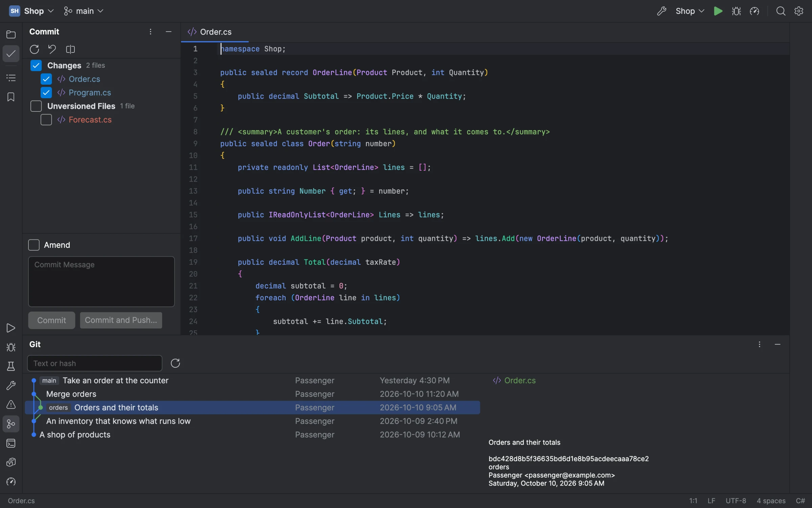Open Git panel options menu
812x508 pixels.
pyautogui.click(x=760, y=344)
